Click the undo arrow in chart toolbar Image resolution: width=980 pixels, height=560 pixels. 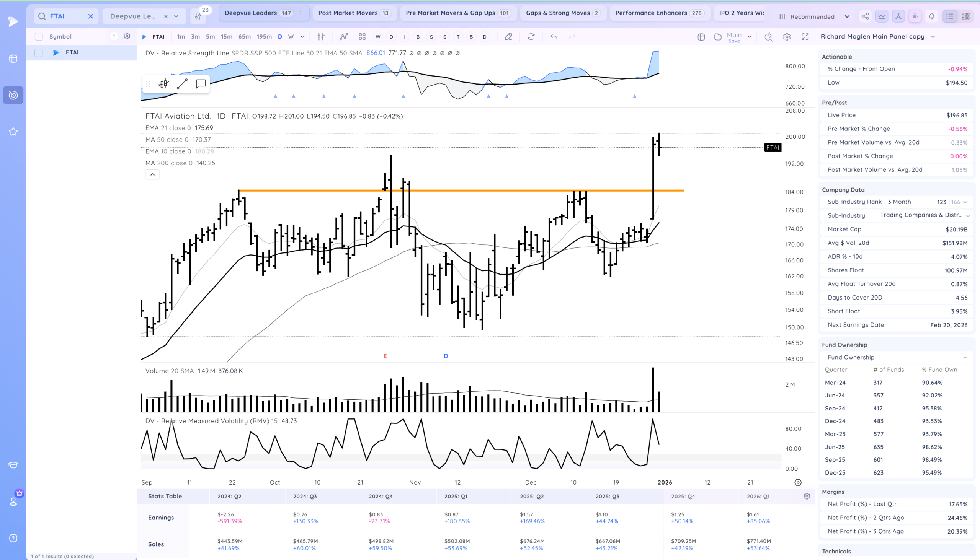(x=554, y=37)
